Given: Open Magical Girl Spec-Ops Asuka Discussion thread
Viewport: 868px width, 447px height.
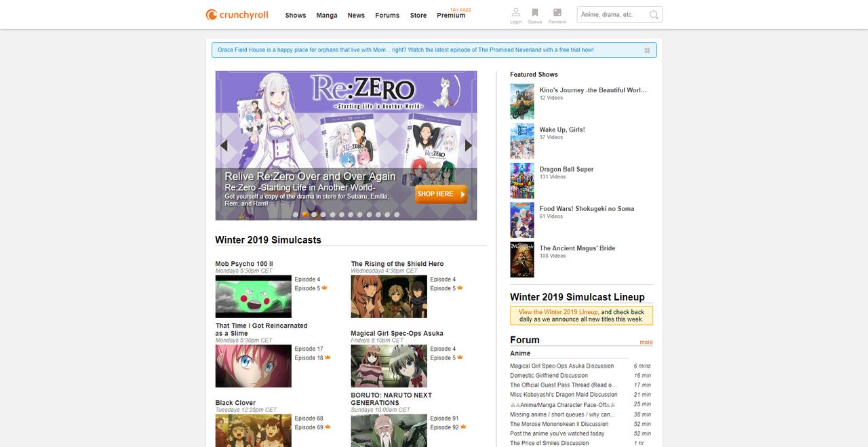Looking at the screenshot, I should point(562,366).
